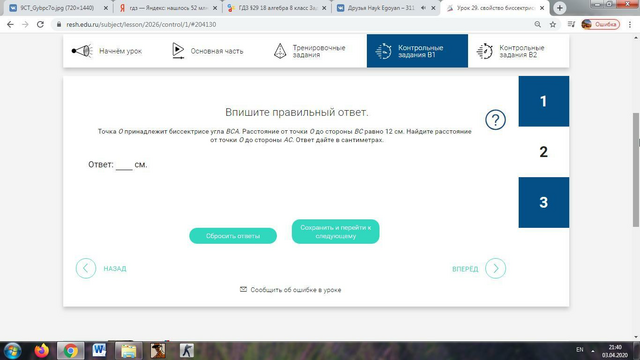Open Word from the taskbar
The height and width of the screenshot is (360, 640).
point(99,351)
